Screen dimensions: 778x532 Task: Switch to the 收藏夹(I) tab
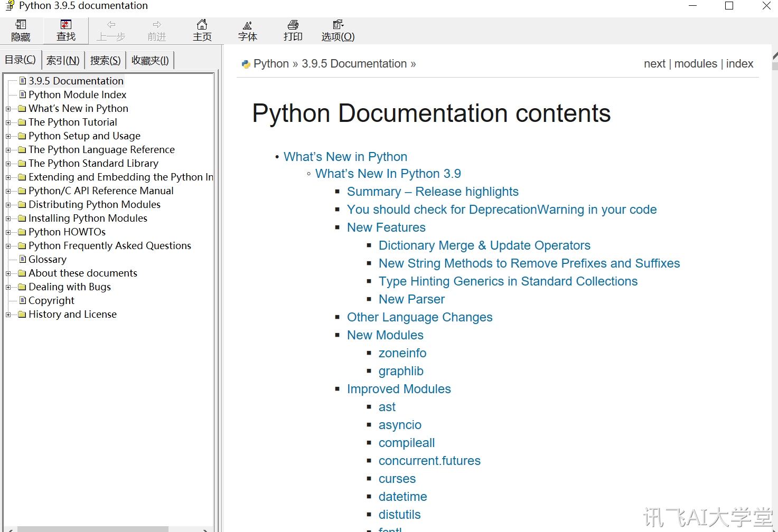[x=150, y=60]
